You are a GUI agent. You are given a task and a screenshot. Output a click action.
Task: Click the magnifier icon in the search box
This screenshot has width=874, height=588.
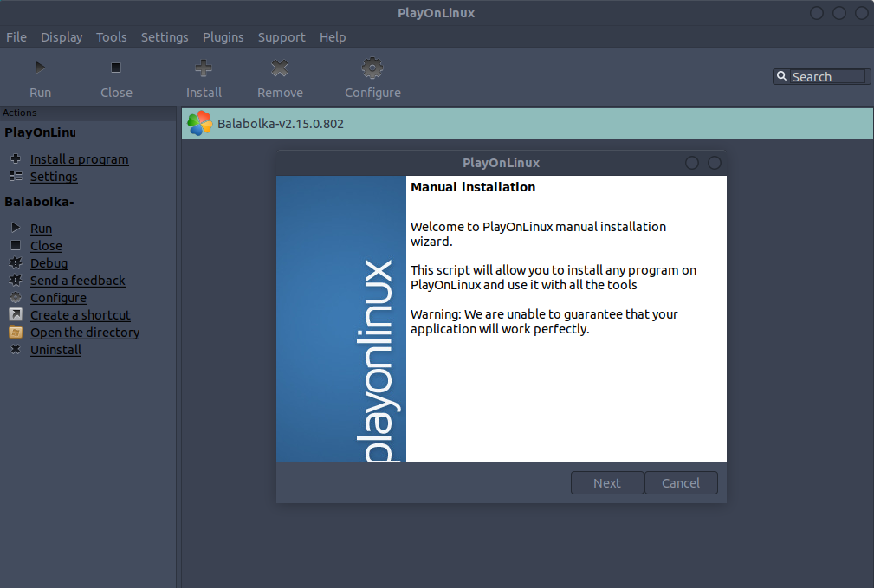tap(782, 76)
